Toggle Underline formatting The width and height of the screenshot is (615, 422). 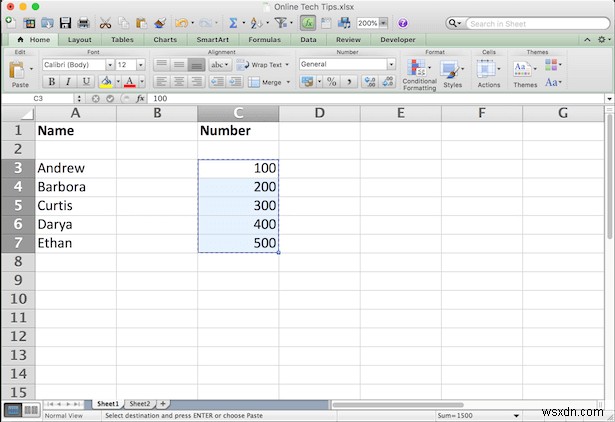(86, 82)
